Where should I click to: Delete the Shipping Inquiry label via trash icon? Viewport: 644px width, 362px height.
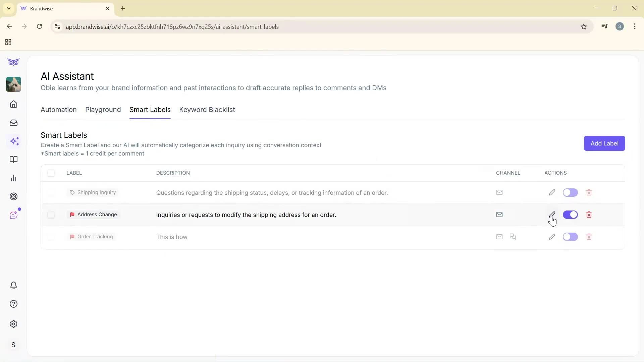coord(589,192)
